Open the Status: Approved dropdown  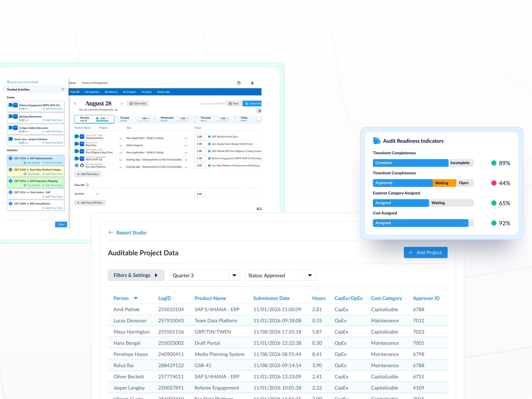[310, 275]
